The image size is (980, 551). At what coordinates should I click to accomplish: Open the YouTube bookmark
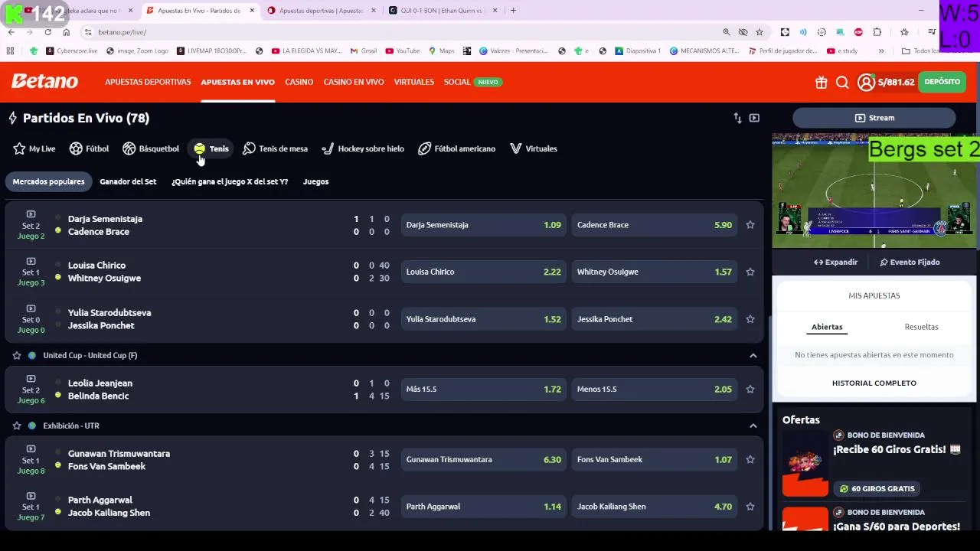point(403,51)
